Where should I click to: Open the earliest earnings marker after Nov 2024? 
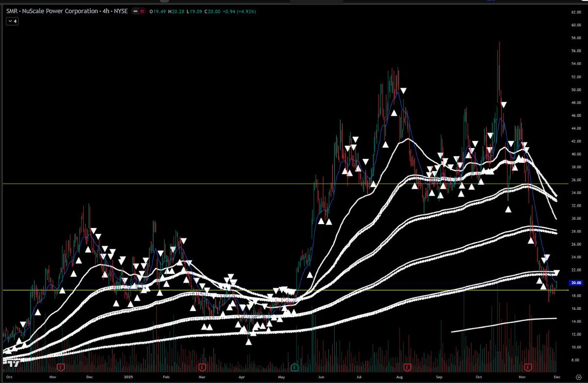point(61,366)
